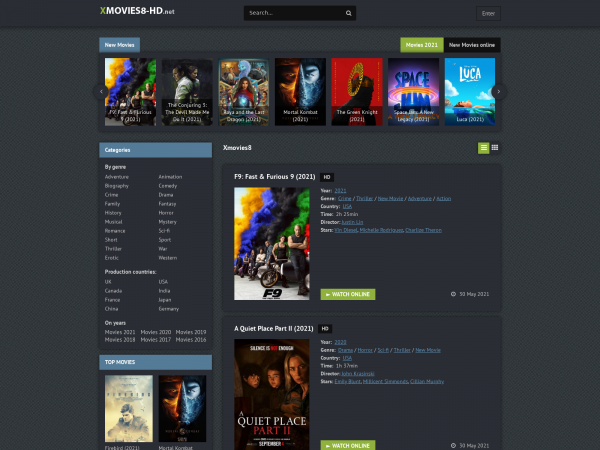The width and height of the screenshot is (600, 450).
Task: Click the HD badge beside A Quiet Place
Action: (x=325, y=328)
